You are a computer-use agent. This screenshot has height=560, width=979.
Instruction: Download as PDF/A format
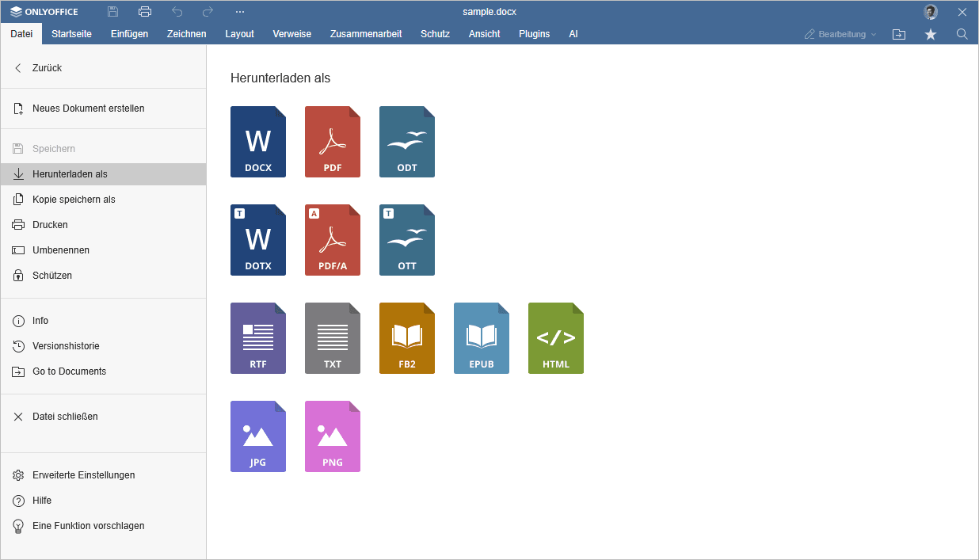click(x=333, y=240)
